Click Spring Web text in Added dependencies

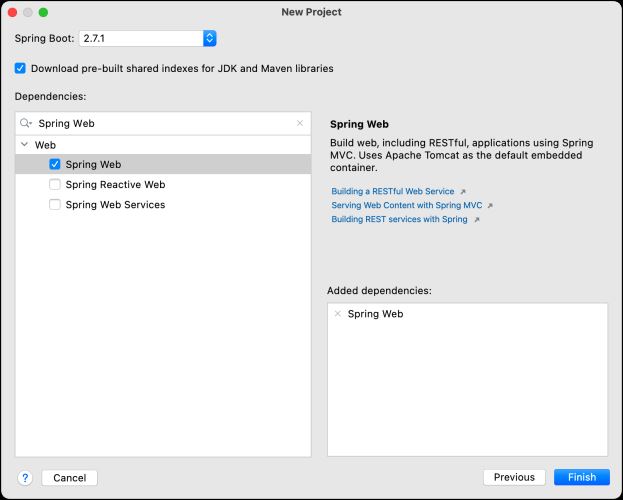[x=375, y=314]
